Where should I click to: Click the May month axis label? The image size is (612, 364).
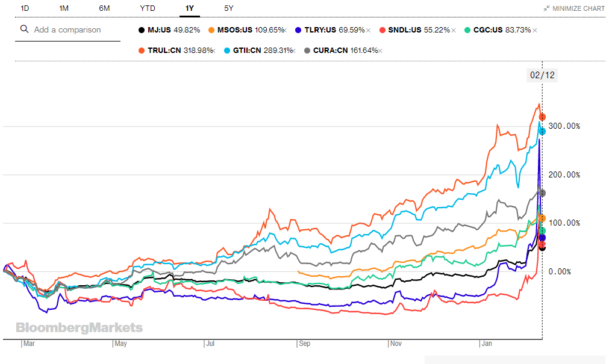coord(120,344)
